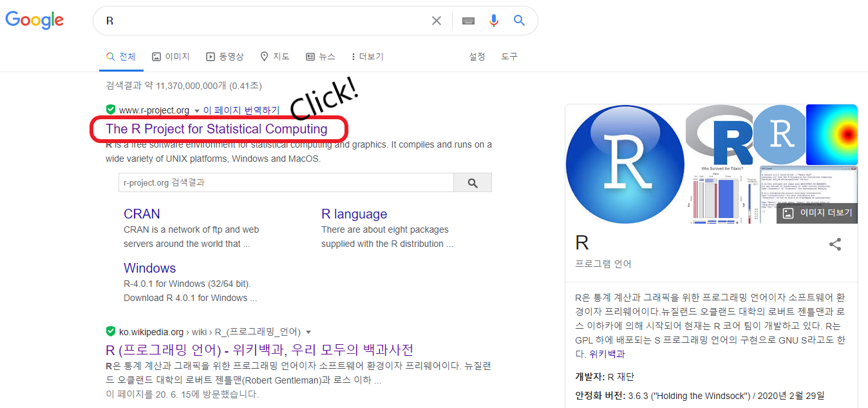Share the R knowledge panel via share icon

click(835, 244)
